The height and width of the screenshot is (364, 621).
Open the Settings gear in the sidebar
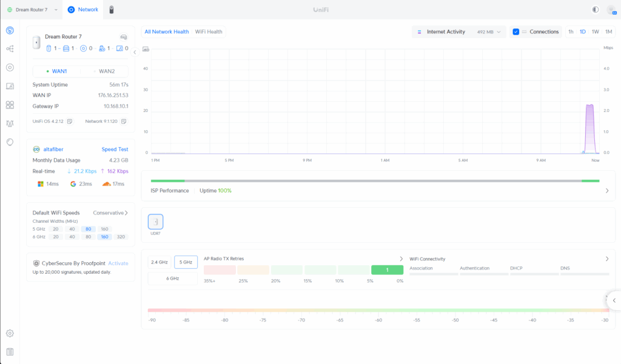click(x=10, y=333)
